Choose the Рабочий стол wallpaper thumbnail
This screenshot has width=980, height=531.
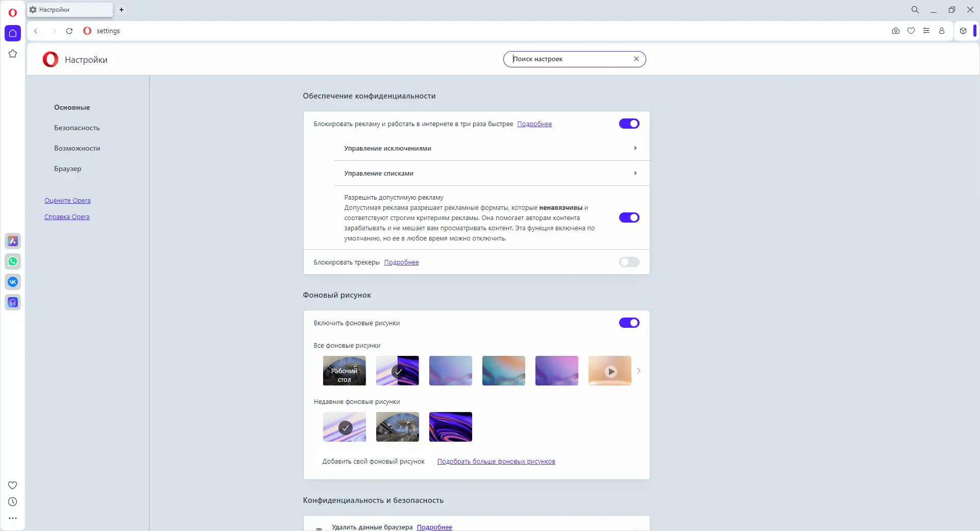(x=345, y=371)
